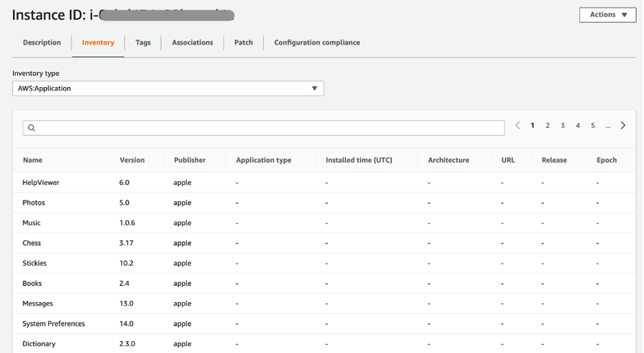View the Configuration compliance tab
The image size is (644, 353).
[x=317, y=42]
